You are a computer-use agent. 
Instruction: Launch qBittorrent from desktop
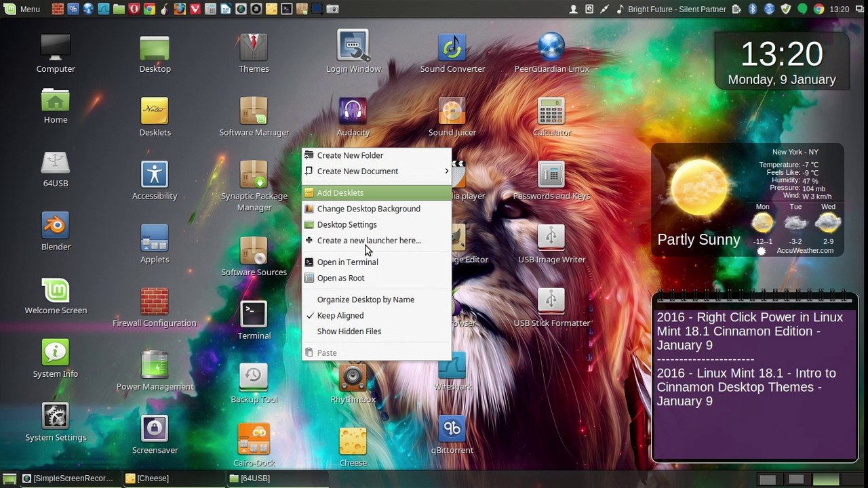pos(452,429)
